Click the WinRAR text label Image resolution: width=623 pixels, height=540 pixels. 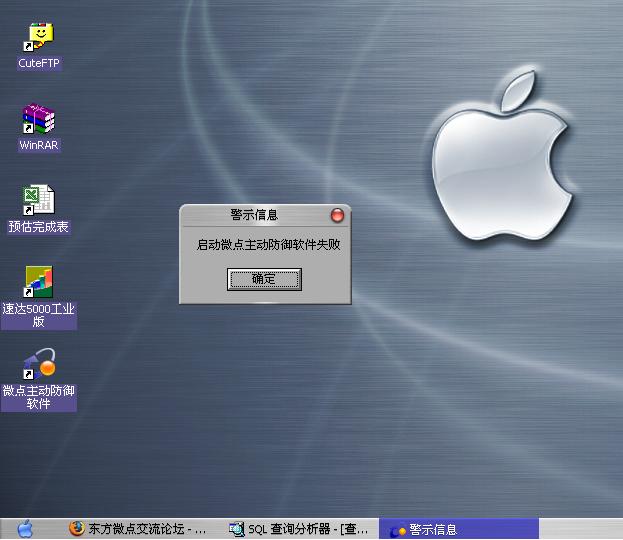click(x=40, y=145)
